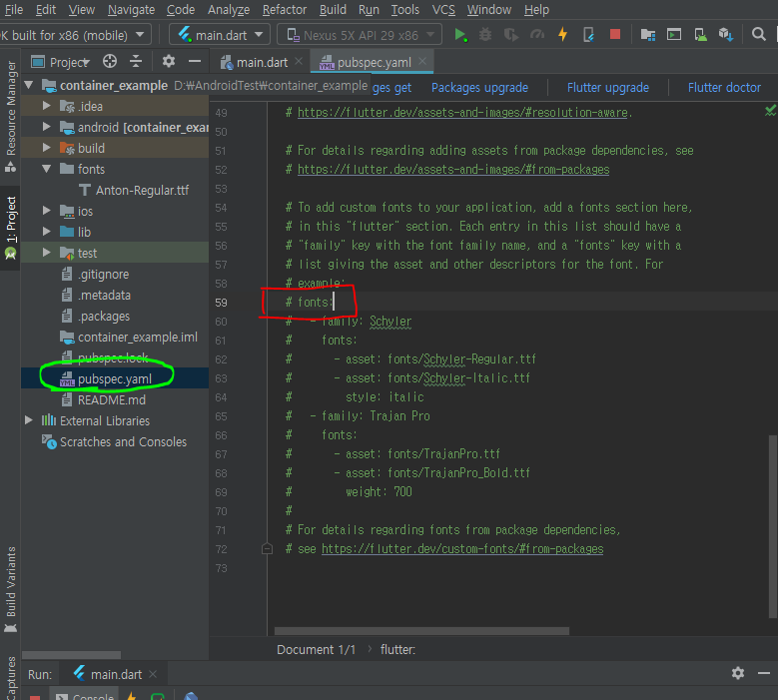Open Search Everywhere magnifier icon
This screenshot has width=778, height=700.
point(758,35)
